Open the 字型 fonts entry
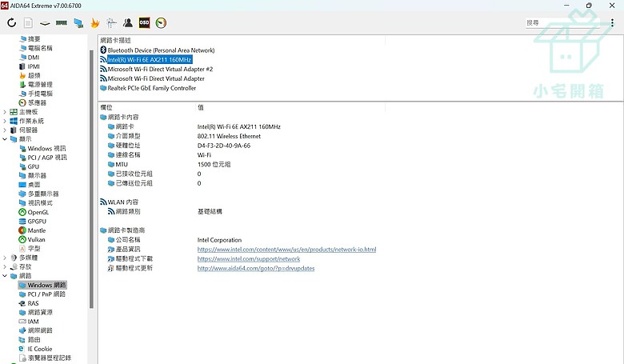This screenshot has height=364, width=624. point(30,249)
